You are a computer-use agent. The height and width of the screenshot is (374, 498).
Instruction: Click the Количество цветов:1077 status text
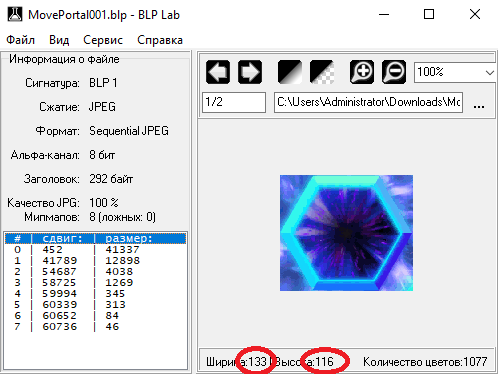[x=425, y=362]
